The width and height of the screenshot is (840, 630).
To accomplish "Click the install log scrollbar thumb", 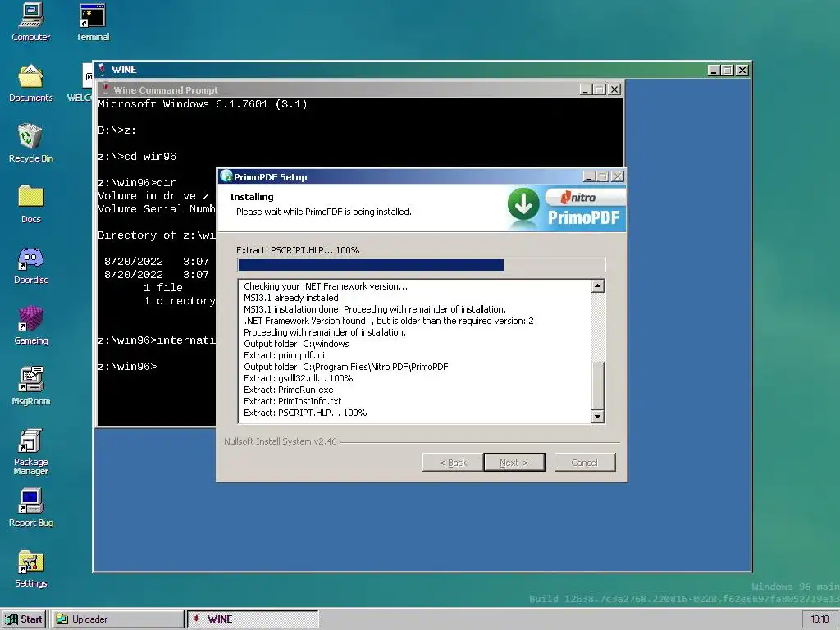I will click(x=598, y=386).
